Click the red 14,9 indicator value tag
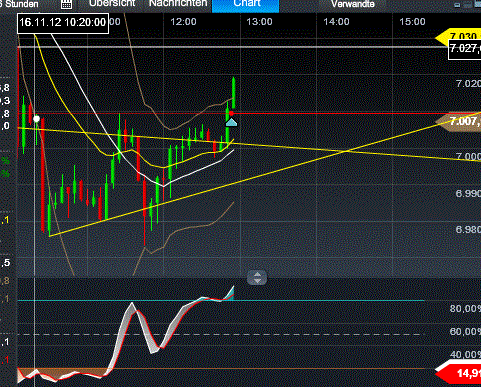 point(459,373)
